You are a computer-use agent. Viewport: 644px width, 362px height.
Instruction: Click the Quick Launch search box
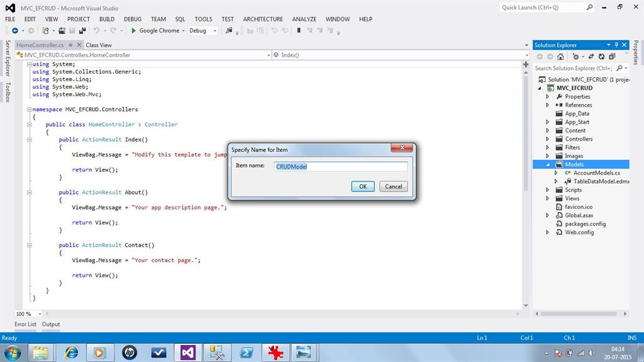(547, 8)
